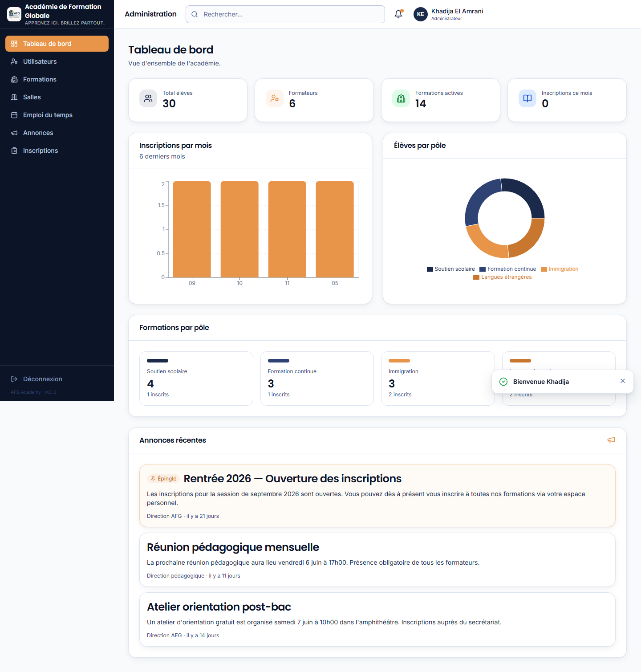The image size is (641, 672).
Task: Toggle the Immigration legend swatch
Action: pyautogui.click(x=544, y=269)
